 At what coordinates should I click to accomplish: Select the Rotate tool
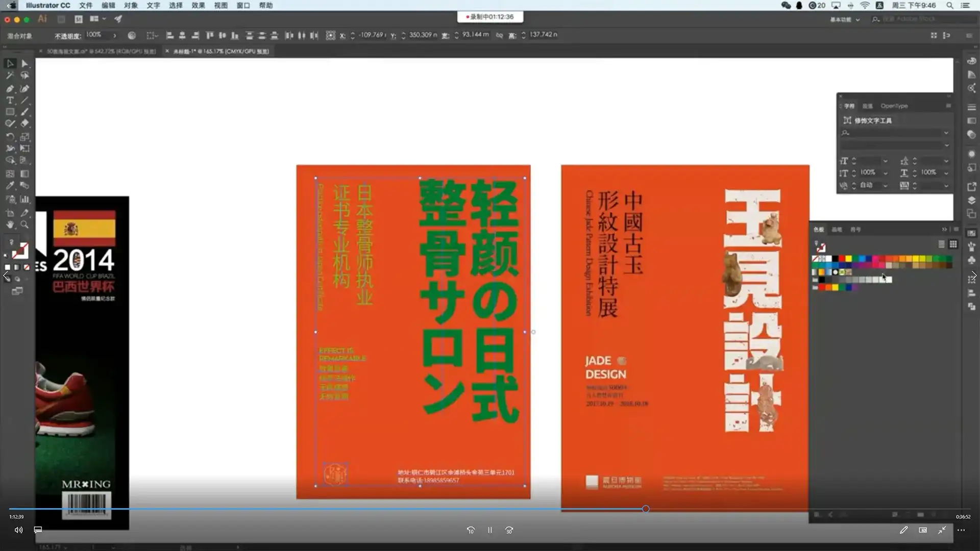[x=10, y=136]
